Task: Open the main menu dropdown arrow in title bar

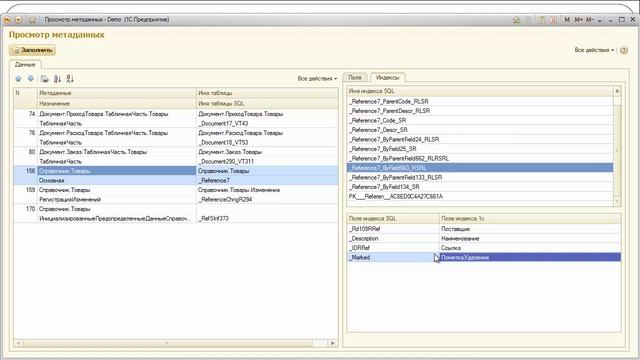Action: click(18, 20)
